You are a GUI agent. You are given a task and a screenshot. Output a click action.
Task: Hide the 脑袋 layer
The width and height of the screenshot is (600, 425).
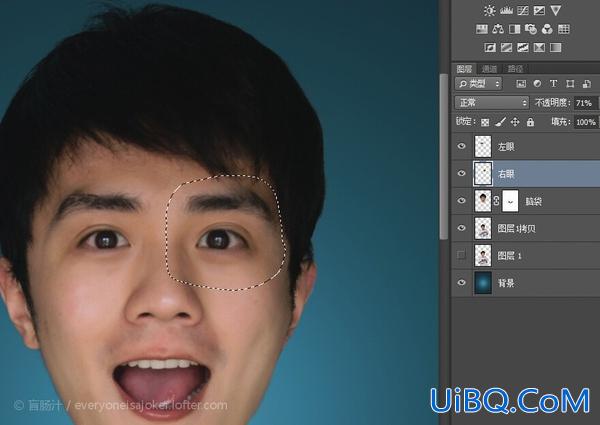(x=461, y=200)
